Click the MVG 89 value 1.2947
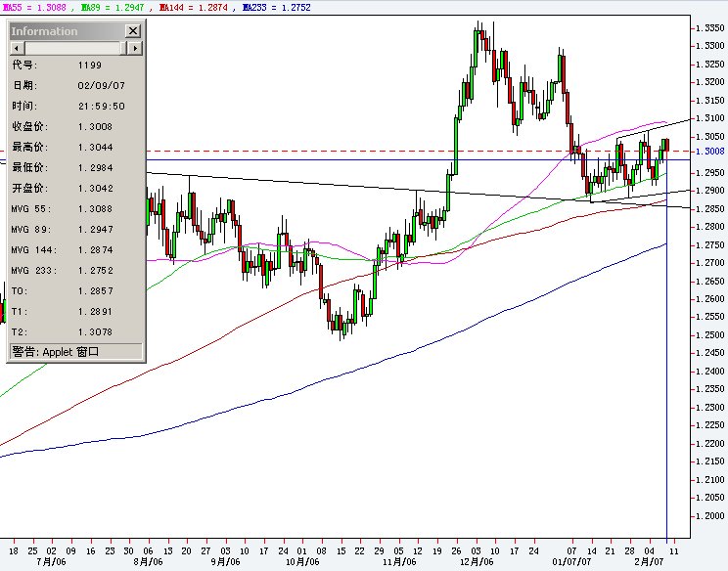728x571 pixels. 96,230
